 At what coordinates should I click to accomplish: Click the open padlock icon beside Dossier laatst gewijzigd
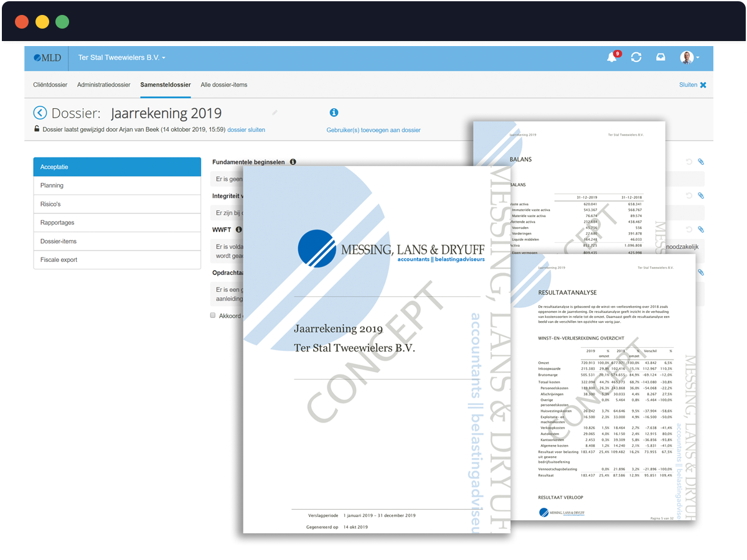point(37,129)
